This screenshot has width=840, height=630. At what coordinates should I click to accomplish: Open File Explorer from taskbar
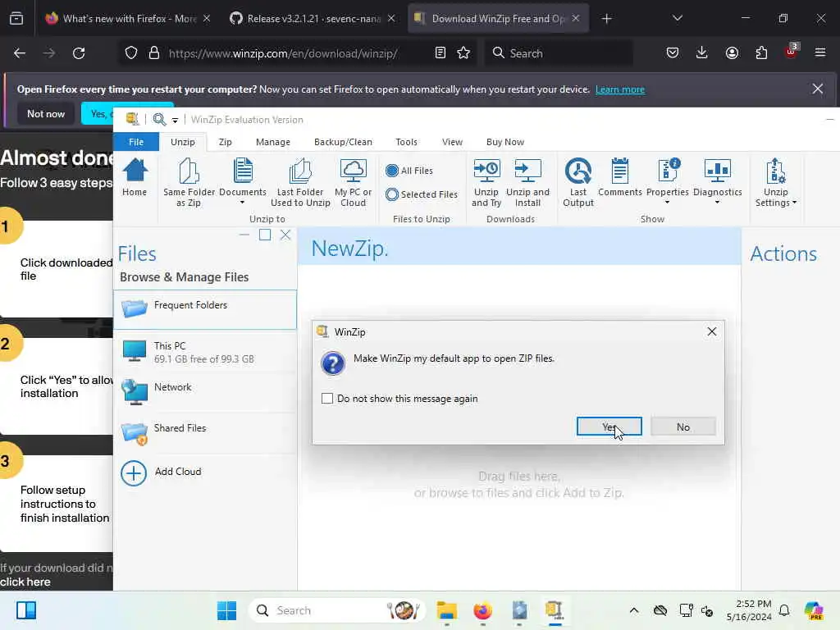pyautogui.click(x=446, y=610)
